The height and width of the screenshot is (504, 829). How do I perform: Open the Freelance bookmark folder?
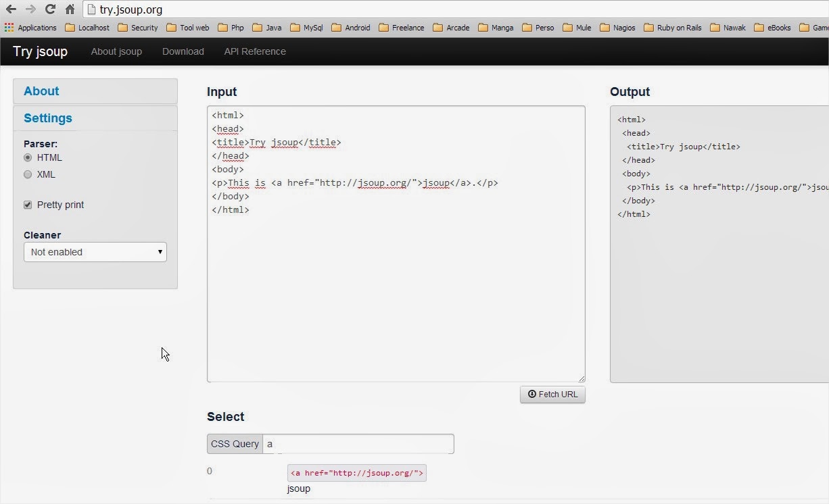pyautogui.click(x=401, y=28)
